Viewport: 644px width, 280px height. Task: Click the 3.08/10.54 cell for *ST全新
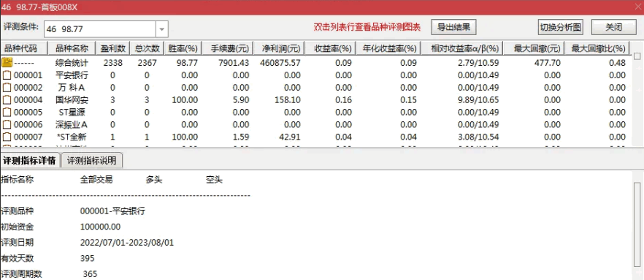(479, 137)
